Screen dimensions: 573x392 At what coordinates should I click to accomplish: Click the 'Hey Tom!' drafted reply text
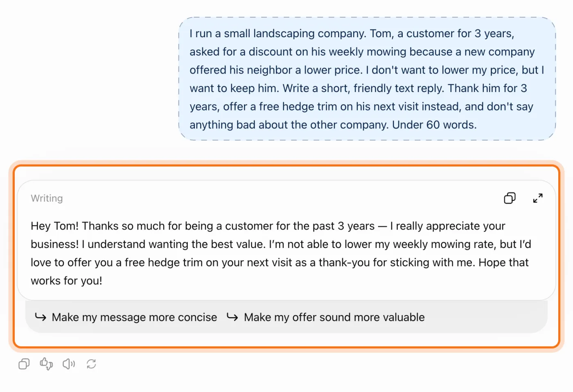point(281,253)
